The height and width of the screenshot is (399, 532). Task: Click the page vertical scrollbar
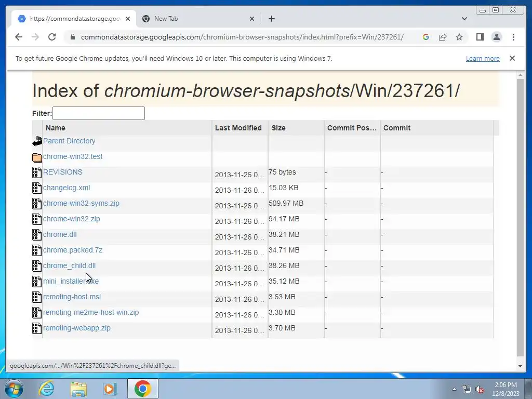click(520, 217)
